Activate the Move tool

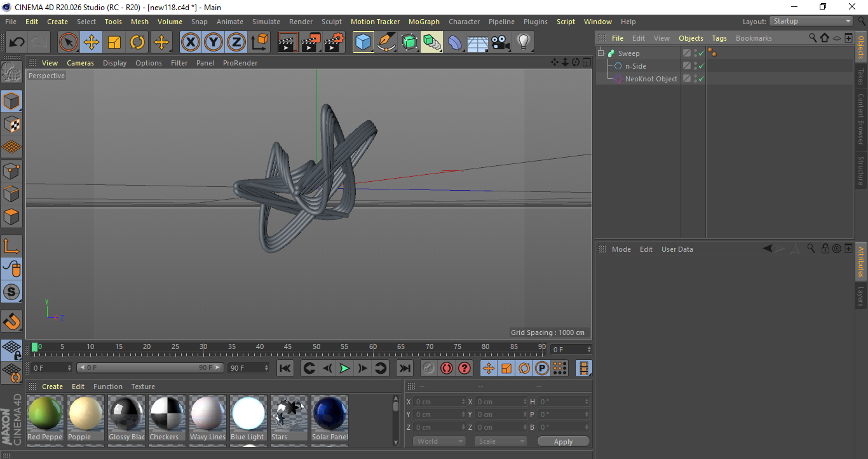[92, 43]
